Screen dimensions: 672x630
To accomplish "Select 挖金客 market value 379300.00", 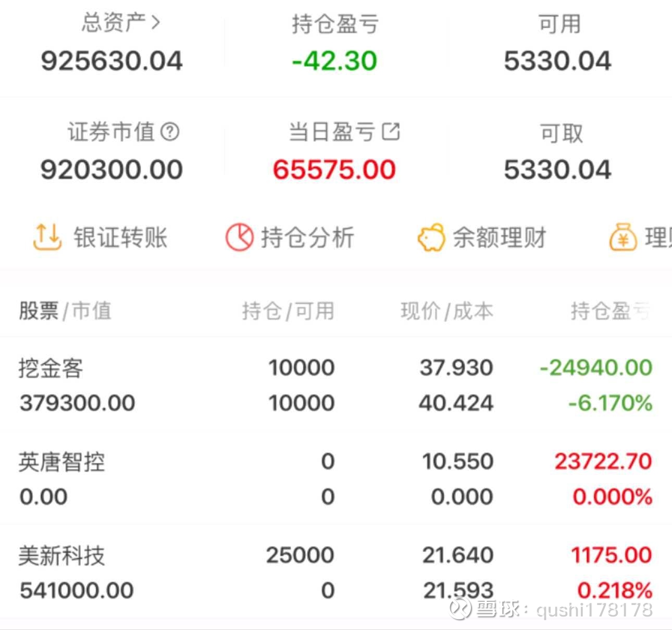I will 77,403.
